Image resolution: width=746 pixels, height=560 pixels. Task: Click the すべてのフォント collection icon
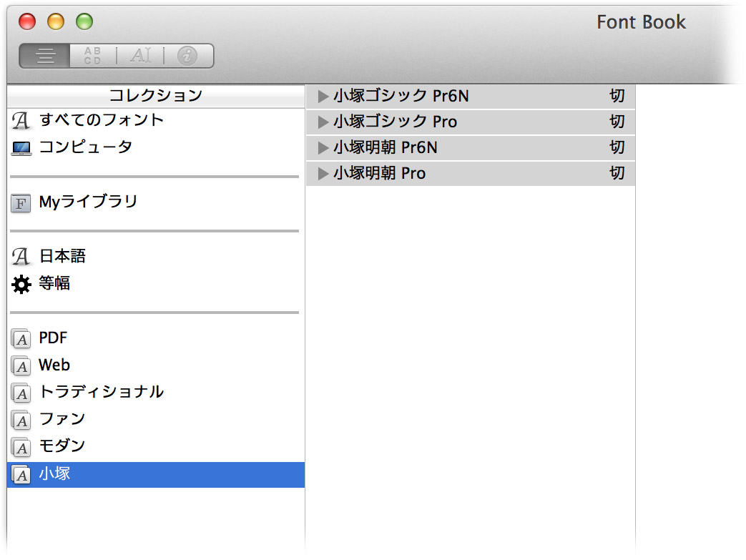click(21, 120)
